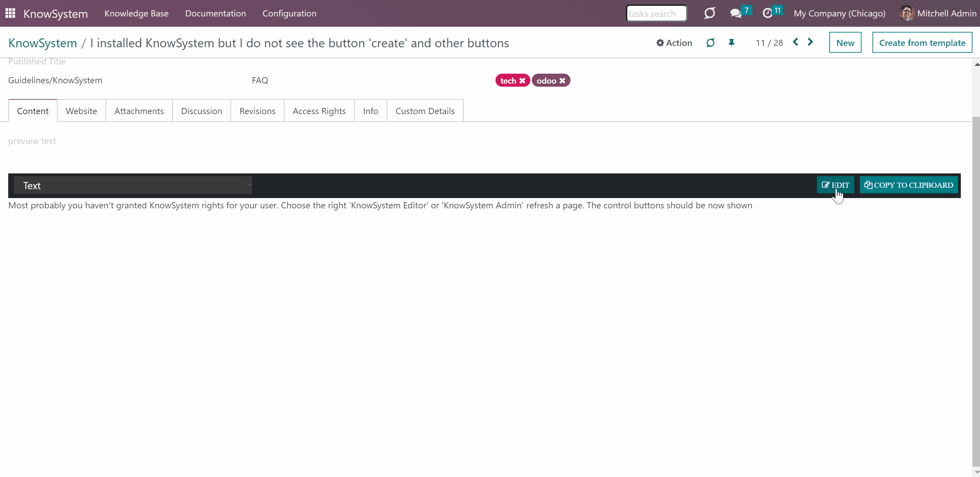This screenshot has width=980, height=477.
Task: Click Create from template button
Action: (x=922, y=42)
